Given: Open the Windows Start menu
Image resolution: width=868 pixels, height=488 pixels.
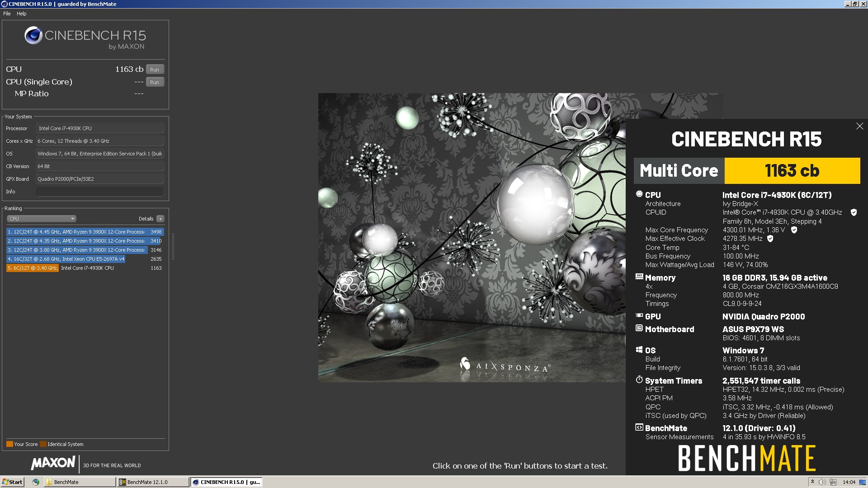Looking at the screenshot, I should click(12, 482).
